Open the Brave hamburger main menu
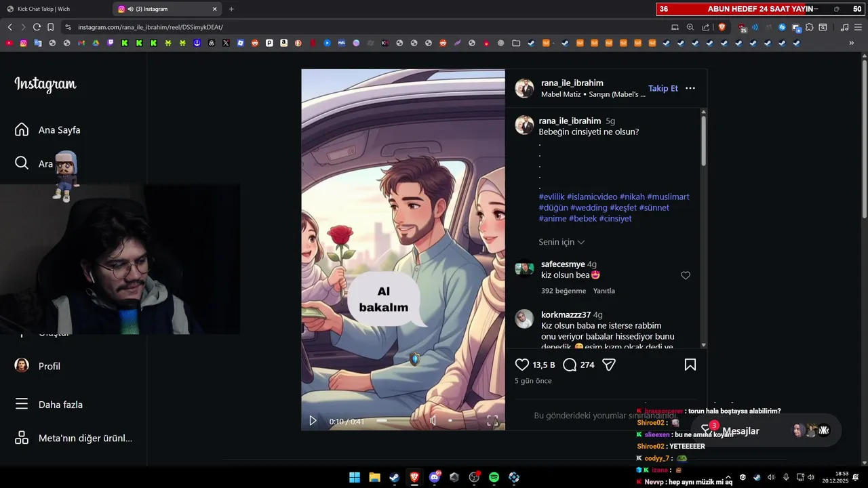The width and height of the screenshot is (868, 488). point(859,27)
